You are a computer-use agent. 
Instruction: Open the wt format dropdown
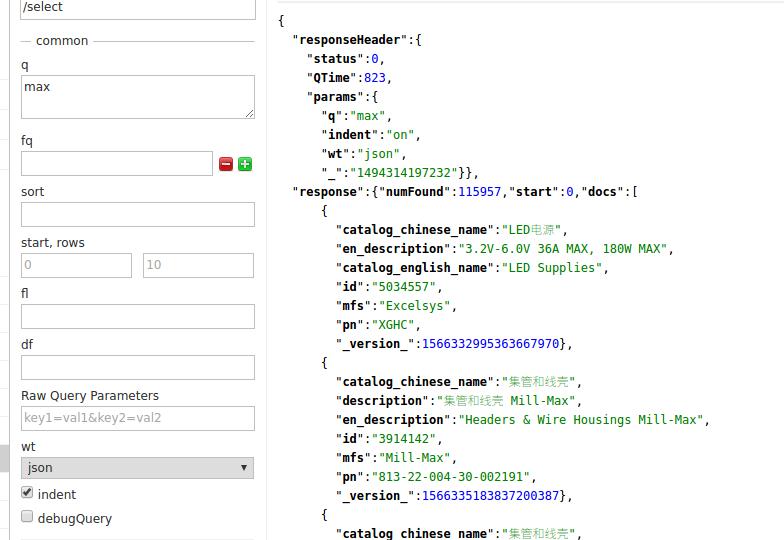(x=138, y=468)
